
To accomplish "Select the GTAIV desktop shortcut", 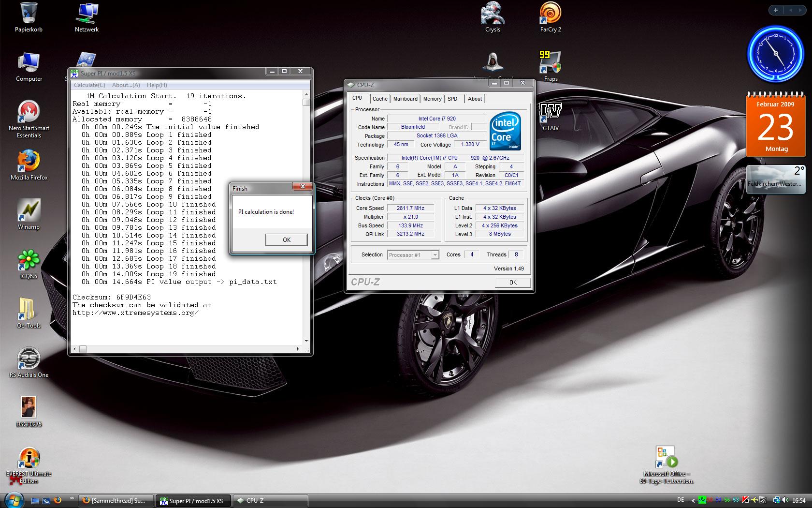I will point(551,116).
